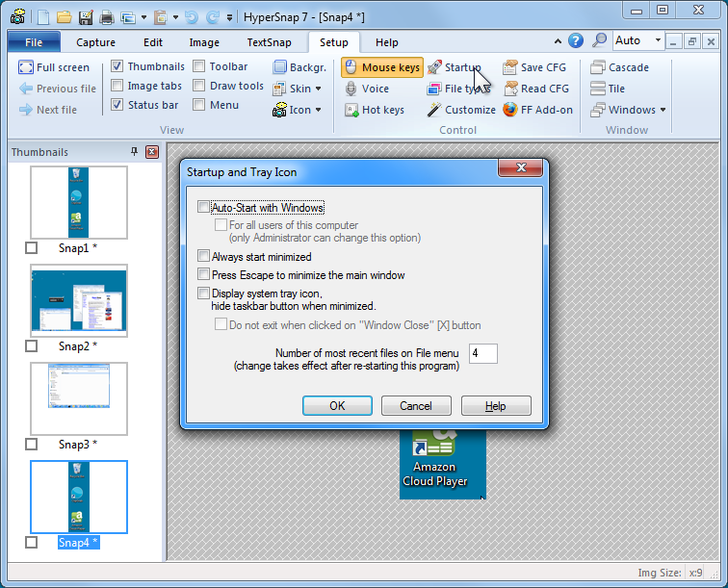The height and width of the screenshot is (588, 728).
Task: Click Save CFG in the ribbon
Action: (534, 67)
